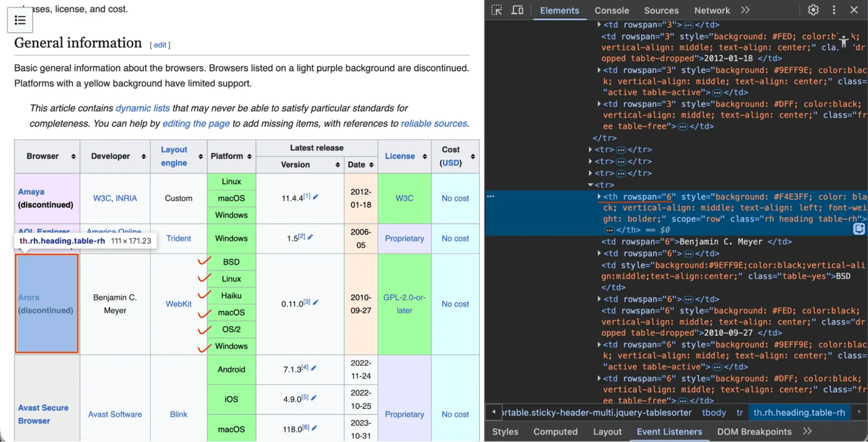Toggle the device toolbar icon
Screen dimensions: 868x442
pos(517,10)
